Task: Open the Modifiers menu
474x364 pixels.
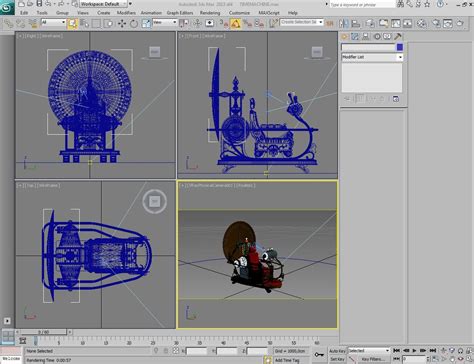Action: 126,13
